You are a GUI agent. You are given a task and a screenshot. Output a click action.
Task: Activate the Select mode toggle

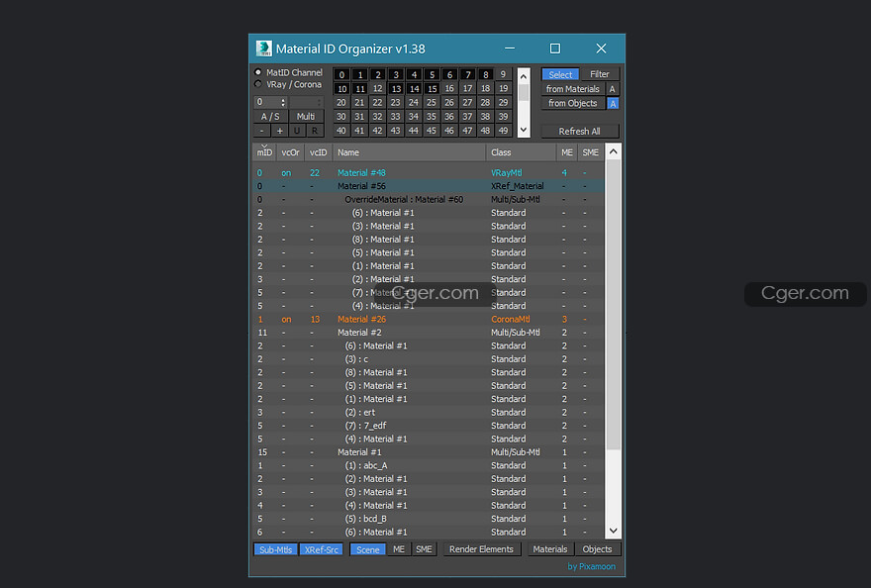click(x=560, y=74)
